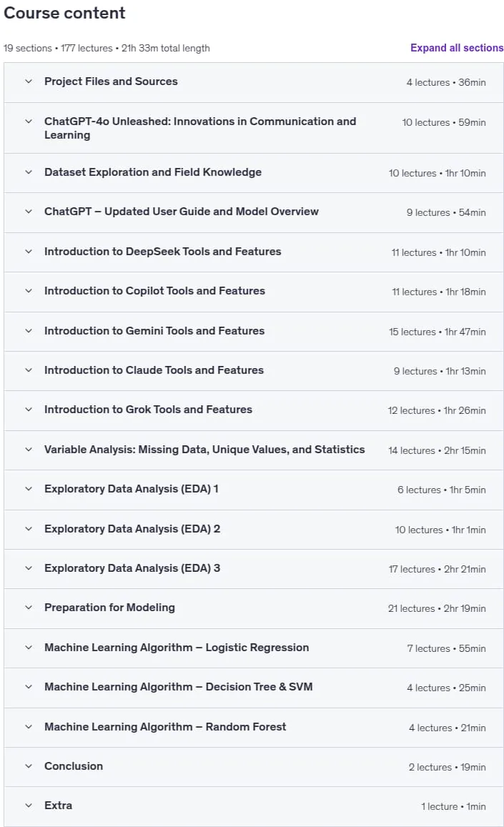Image resolution: width=504 pixels, height=827 pixels.
Task: Open Dataset Exploration and Field Knowledge section
Action: click(x=152, y=172)
